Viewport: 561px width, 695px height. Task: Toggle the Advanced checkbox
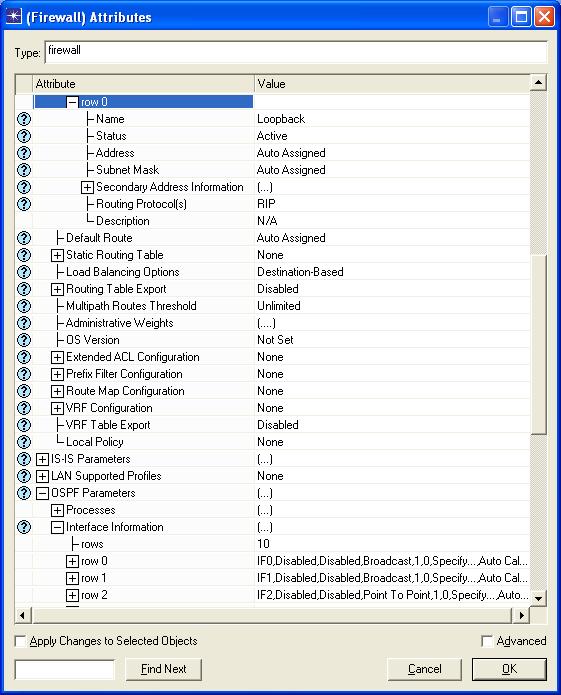pyautogui.click(x=487, y=641)
